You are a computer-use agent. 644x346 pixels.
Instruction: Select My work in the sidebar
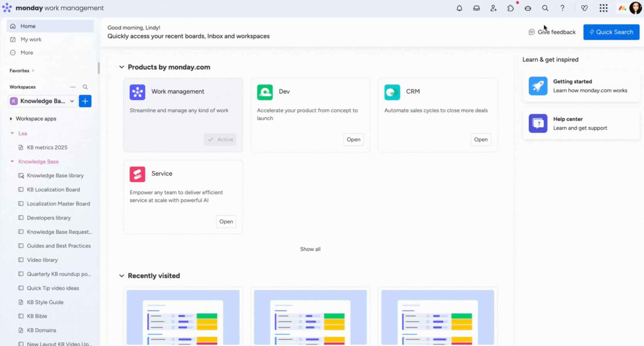[31, 39]
